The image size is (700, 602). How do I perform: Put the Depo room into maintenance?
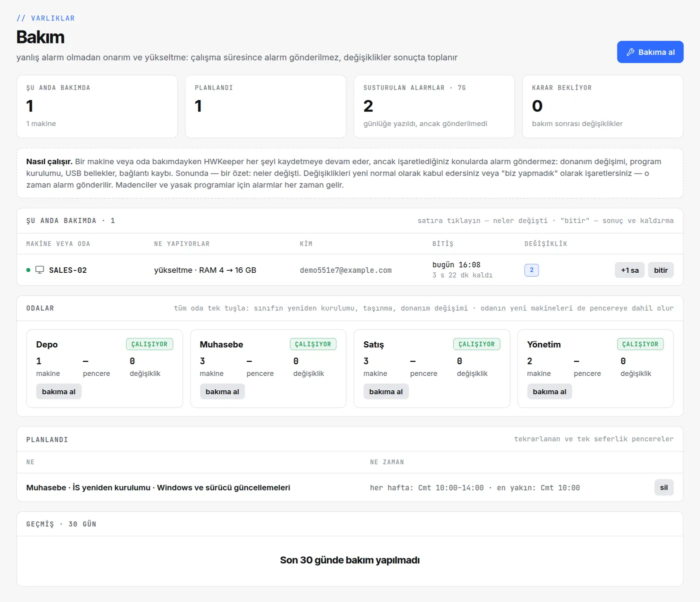click(58, 391)
